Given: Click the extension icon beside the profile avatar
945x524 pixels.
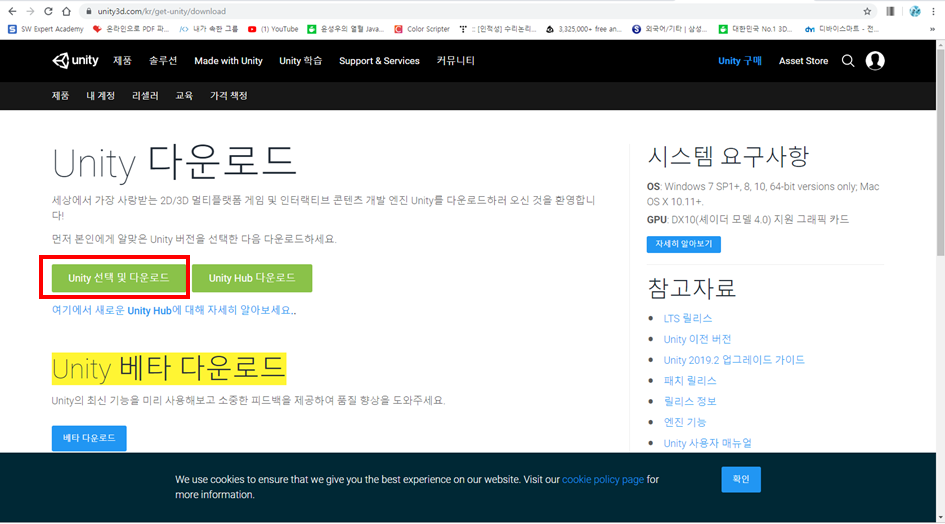Looking at the screenshot, I should click(890, 11).
